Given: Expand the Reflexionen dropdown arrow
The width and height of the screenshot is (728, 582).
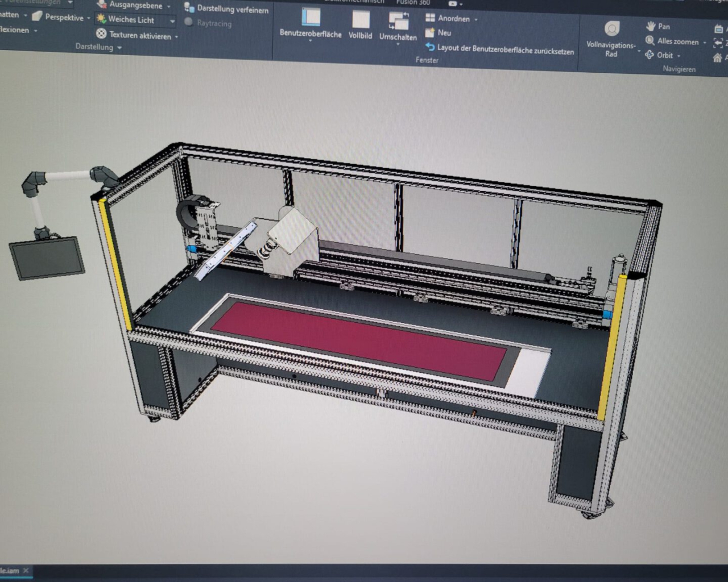Looking at the screenshot, I should 35,31.
